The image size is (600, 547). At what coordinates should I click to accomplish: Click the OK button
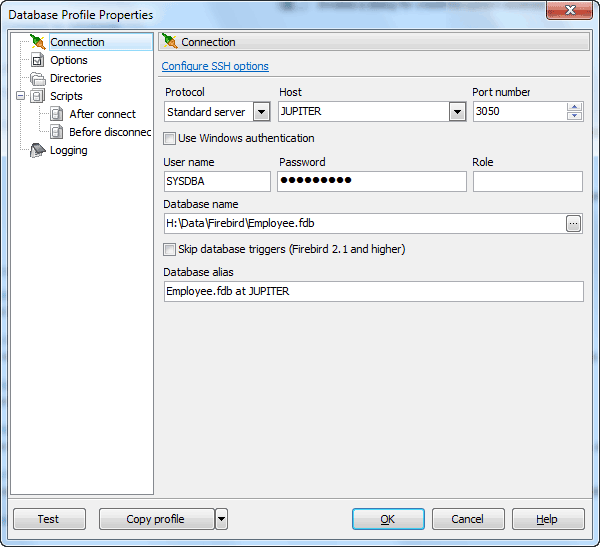pos(388,519)
